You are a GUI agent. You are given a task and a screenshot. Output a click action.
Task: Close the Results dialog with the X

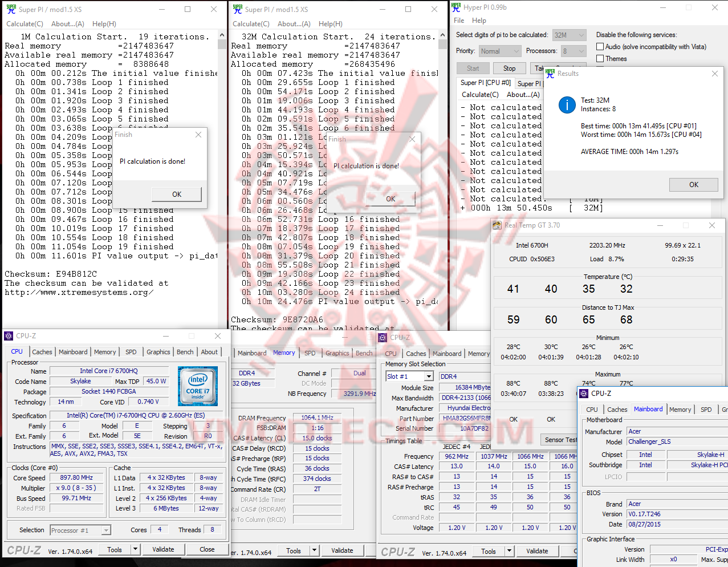[715, 74]
